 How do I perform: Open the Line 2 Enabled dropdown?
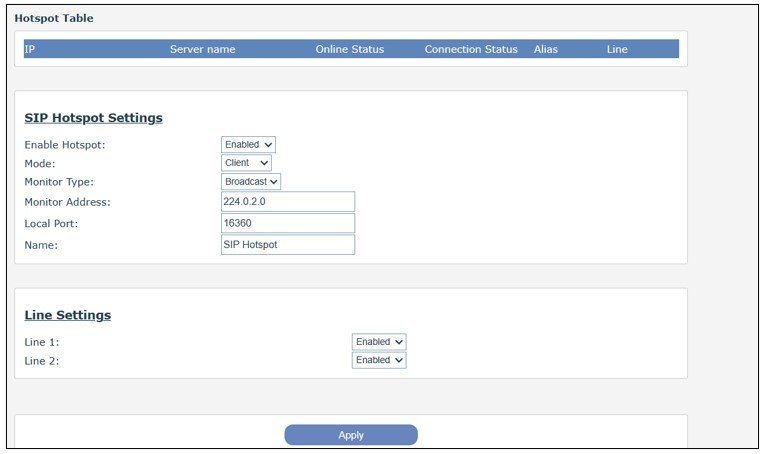point(379,360)
